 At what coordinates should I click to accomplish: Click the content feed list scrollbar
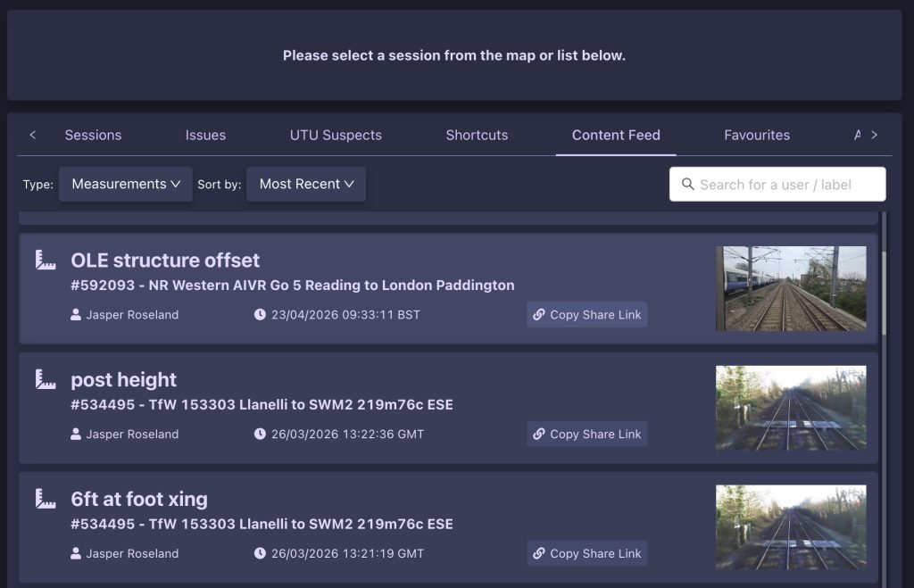[884, 294]
